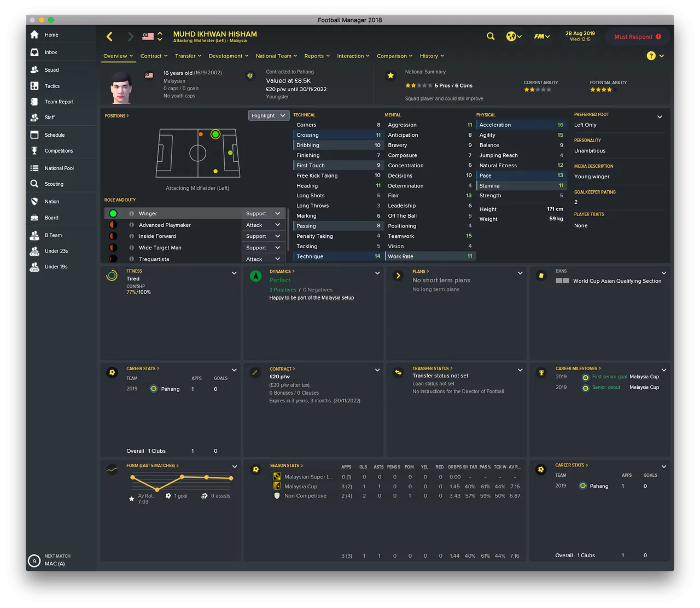The width and height of the screenshot is (700, 608).
Task: Click the forward navigation arrow
Action: pos(130,36)
